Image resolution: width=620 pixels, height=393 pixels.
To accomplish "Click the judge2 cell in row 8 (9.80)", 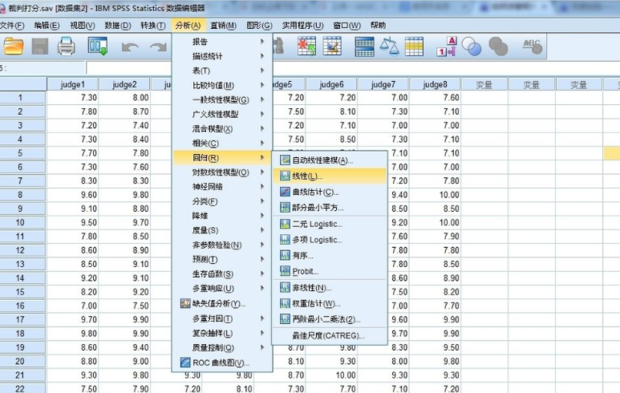I will point(124,195).
